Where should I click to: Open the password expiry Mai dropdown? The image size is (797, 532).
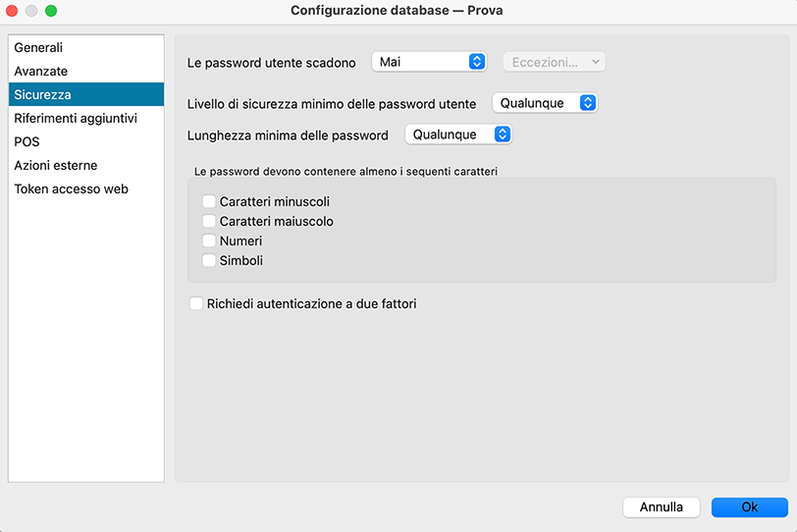click(x=429, y=62)
